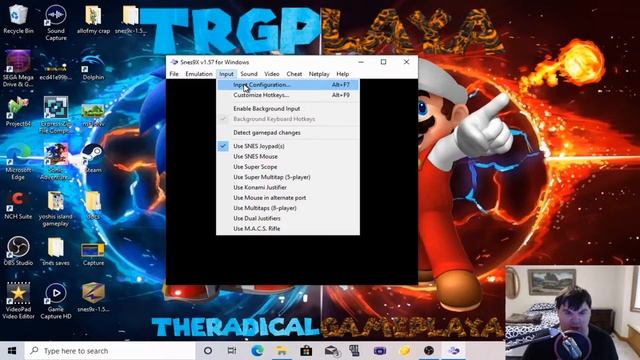Click the Task View taskbar button
Screen dimensions: 640x360
tap(232, 351)
